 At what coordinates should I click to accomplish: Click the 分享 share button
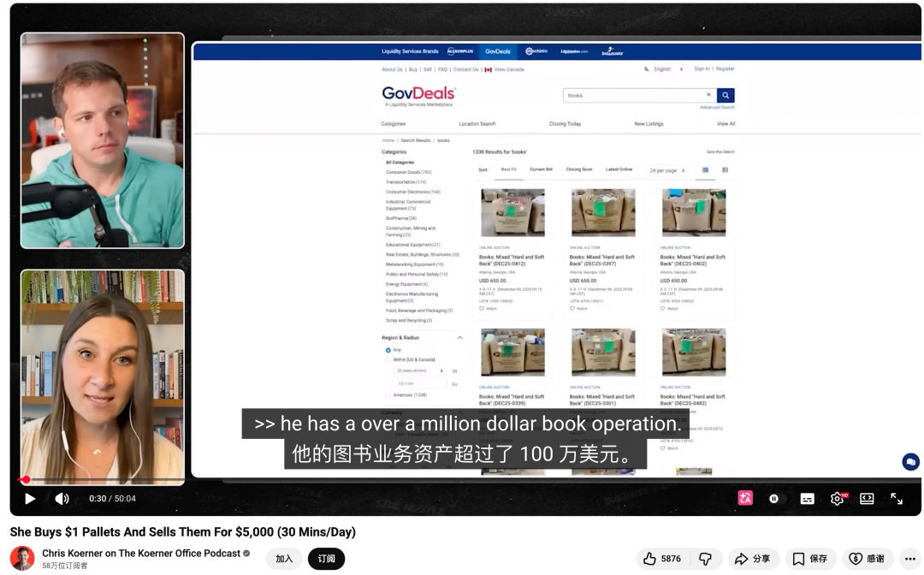pos(753,559)
